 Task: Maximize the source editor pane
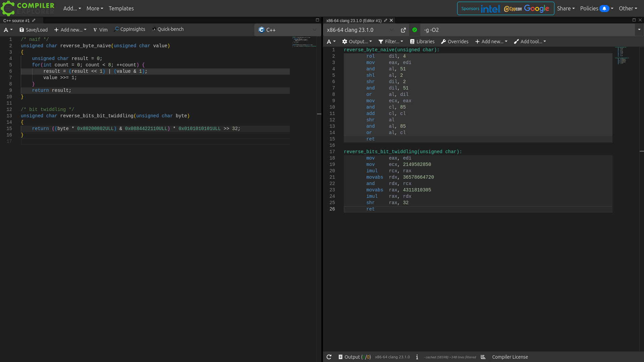tap(317, 20)
